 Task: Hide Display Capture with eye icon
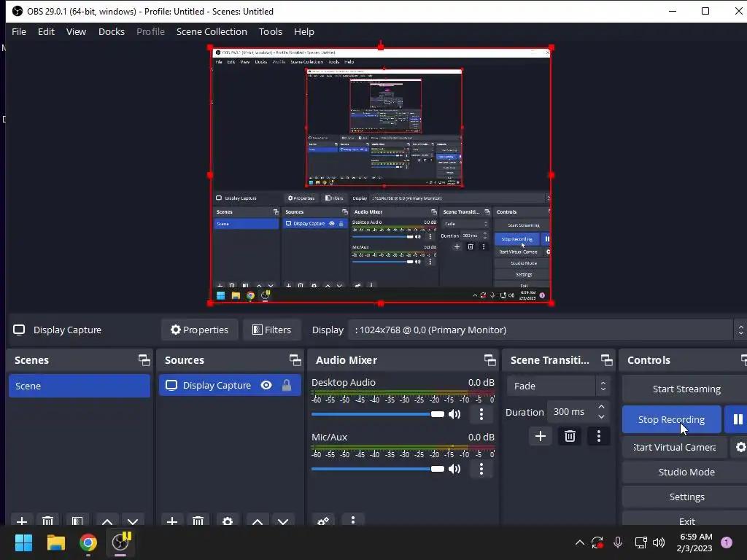click(266, 385)
